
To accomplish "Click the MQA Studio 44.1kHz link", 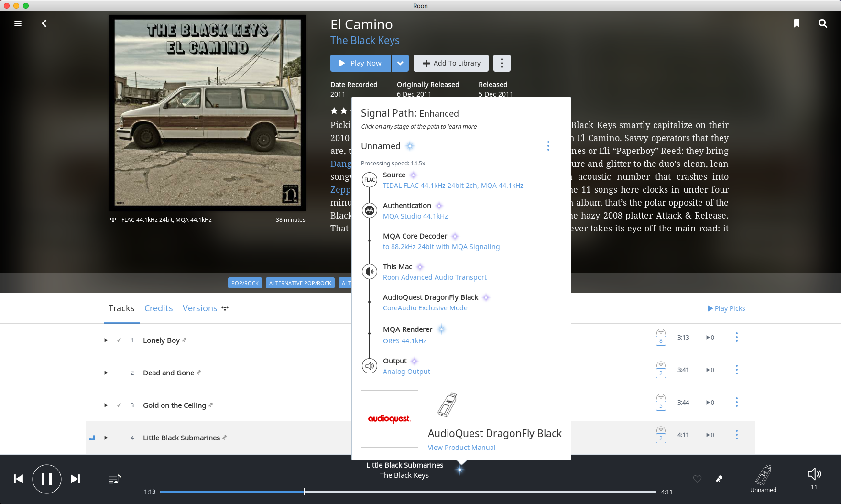I will click(415, 216).
